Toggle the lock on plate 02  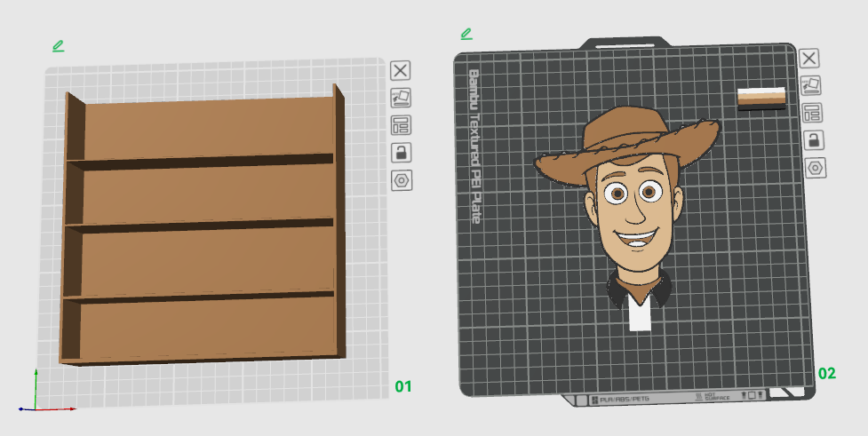coord(813,140)
